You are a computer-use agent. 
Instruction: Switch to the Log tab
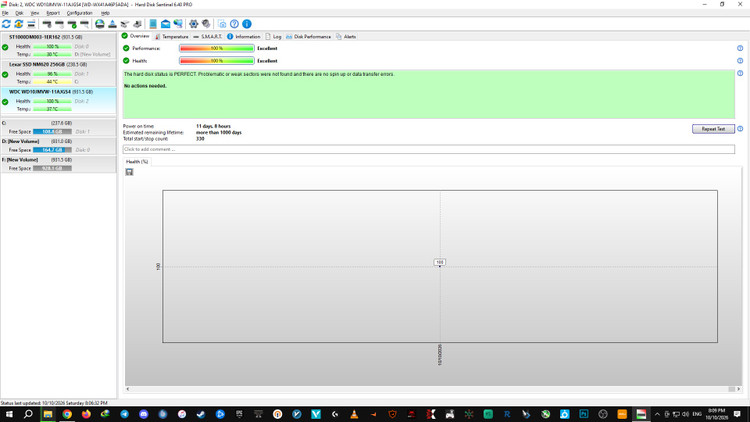274,36
